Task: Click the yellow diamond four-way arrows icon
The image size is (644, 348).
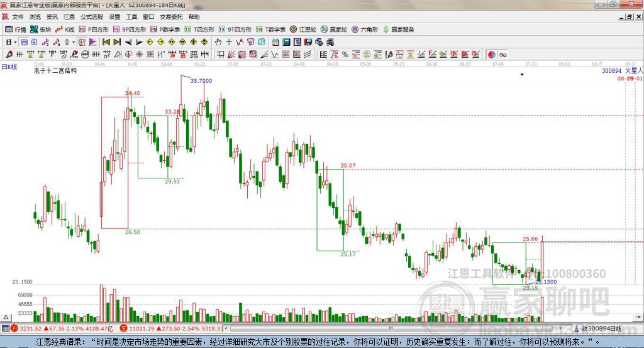Action: point(194,42)
